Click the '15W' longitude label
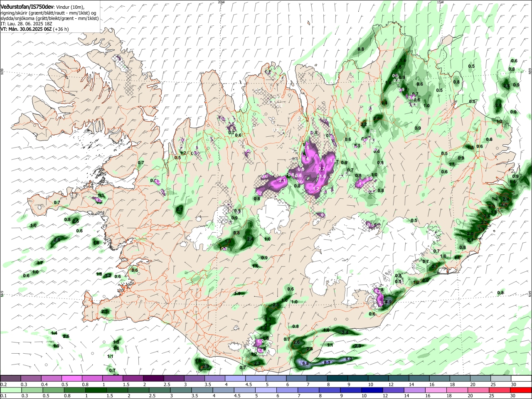532x399 pixels. pos(440,2)
